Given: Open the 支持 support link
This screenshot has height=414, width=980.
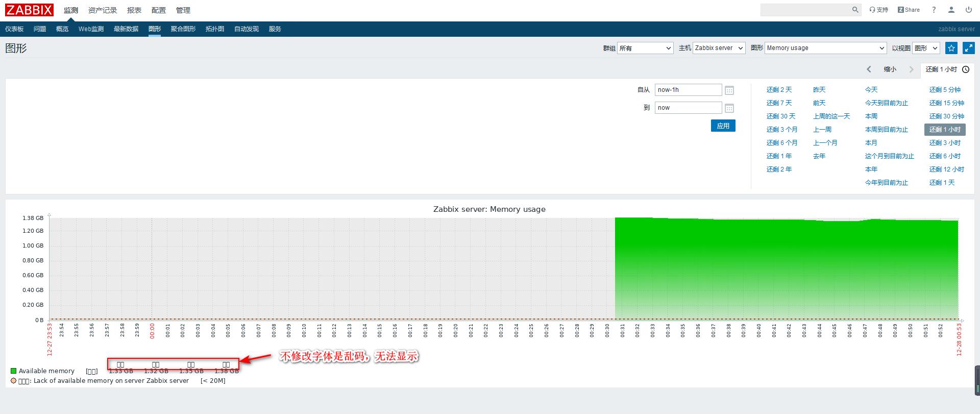Looking at the screenshot, I should point(879,10).
